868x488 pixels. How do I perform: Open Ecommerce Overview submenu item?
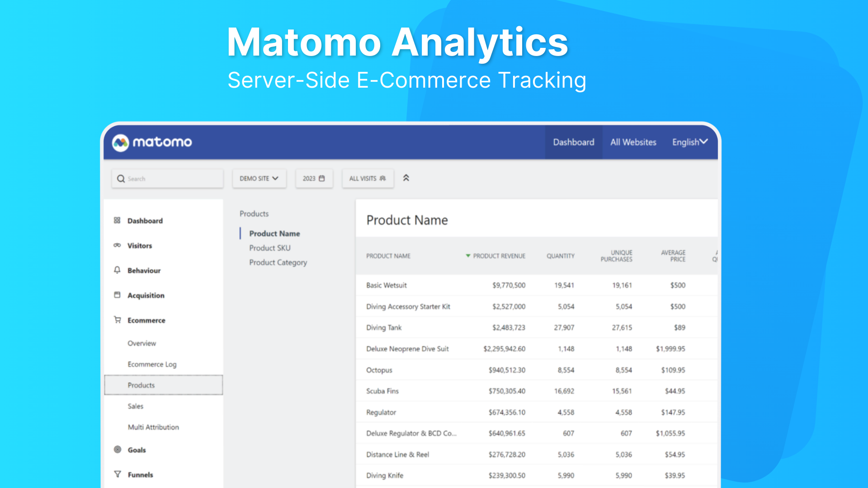coord(142,343)
